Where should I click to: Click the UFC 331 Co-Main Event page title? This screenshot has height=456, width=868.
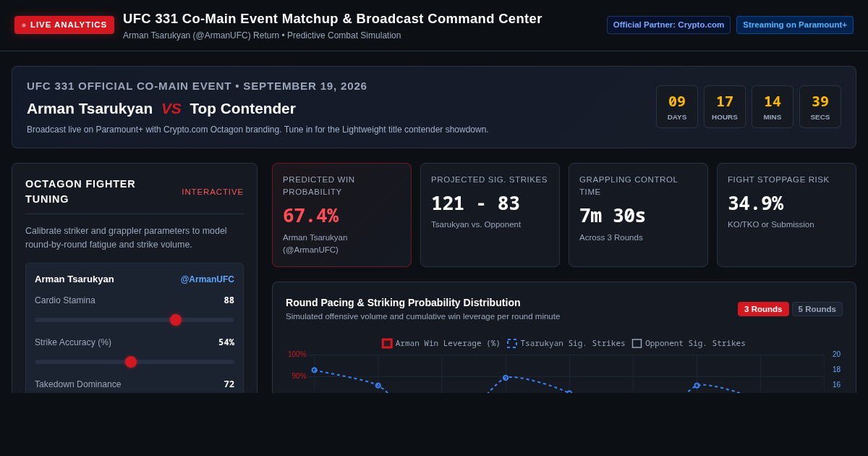point(332,19)
